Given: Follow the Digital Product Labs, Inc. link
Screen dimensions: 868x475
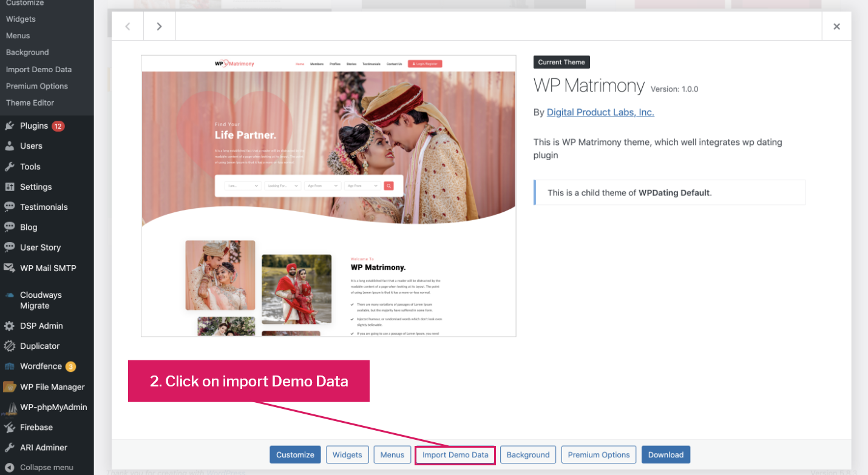Looking at the screenshot, I should (600, 112).
